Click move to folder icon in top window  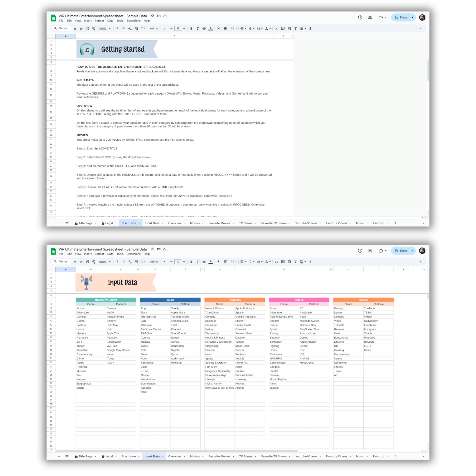(x=159, y=16)
